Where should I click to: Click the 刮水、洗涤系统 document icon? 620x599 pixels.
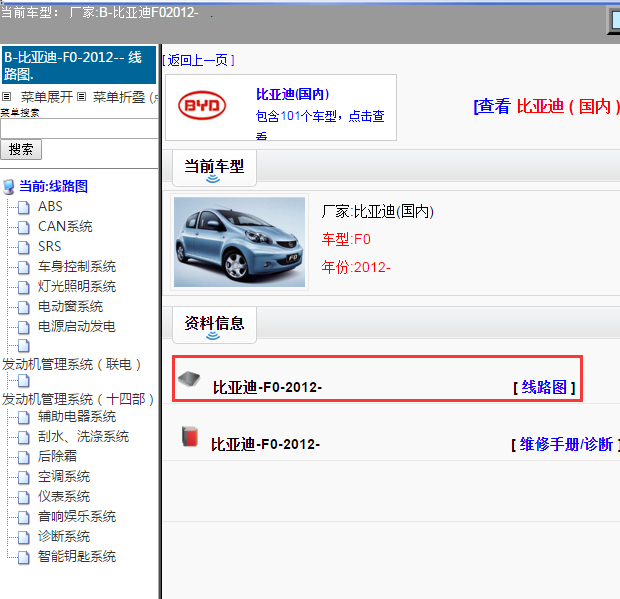23,437
